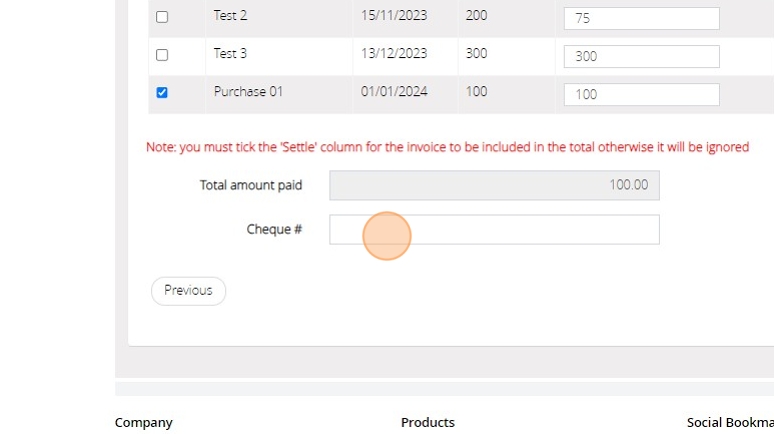Click the Total amount paid field
Image resolution: width=774 pixels, height=434 pixels.
click(x=494, y=185)
